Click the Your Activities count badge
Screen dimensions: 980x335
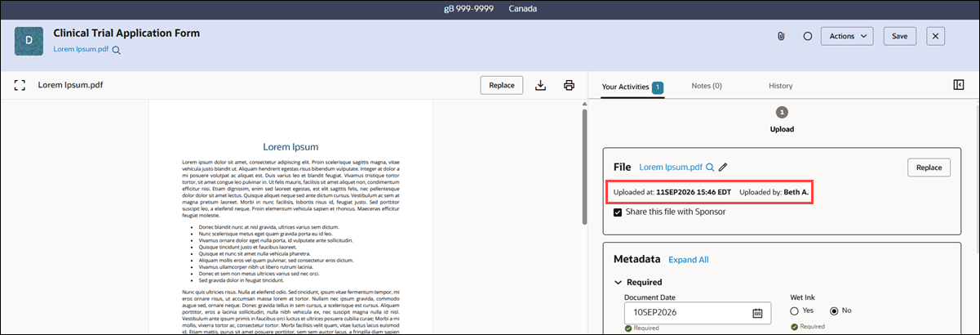pyautogui.click(x=658, y=87)
